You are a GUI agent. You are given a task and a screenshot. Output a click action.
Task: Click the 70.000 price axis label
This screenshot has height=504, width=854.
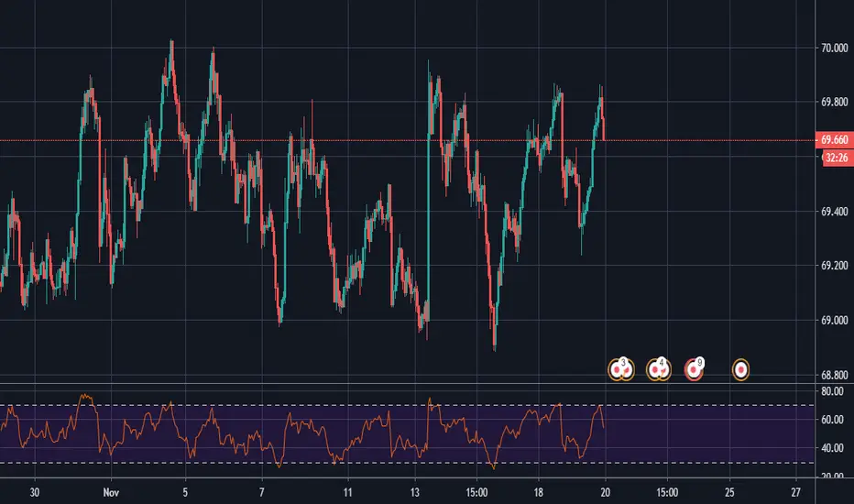click(835, 49)
